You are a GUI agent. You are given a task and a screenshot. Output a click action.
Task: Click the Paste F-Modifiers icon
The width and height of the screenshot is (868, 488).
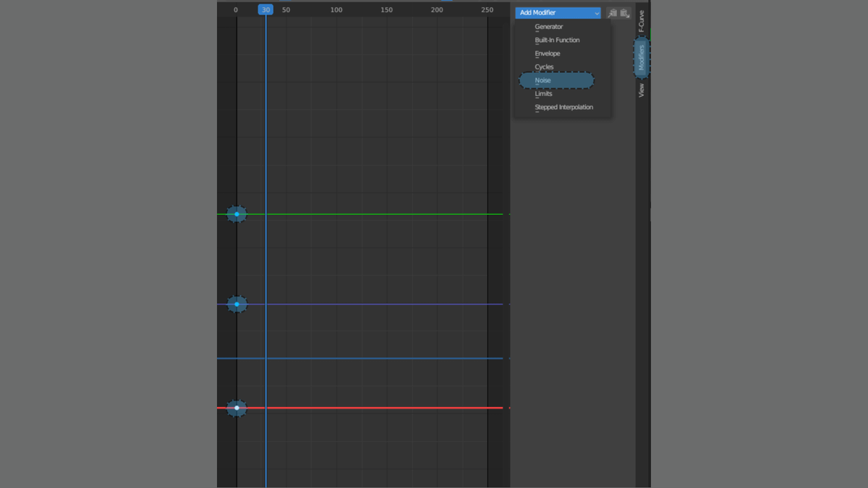click(x=625, y=13)
